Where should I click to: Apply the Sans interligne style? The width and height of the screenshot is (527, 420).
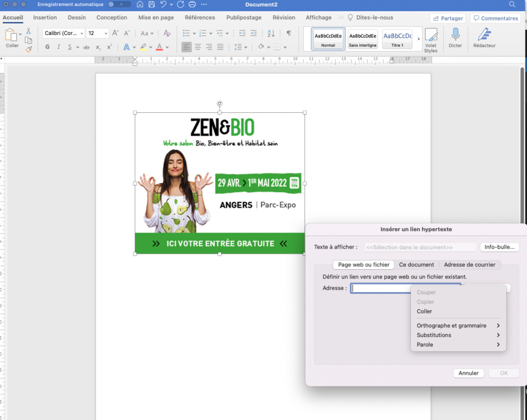363,39
